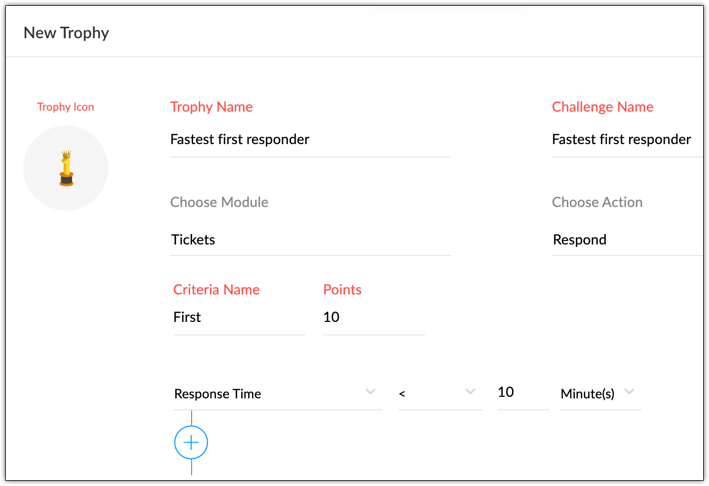
Task: Open the less-than operator dropdown
Action: pos(438,393)
